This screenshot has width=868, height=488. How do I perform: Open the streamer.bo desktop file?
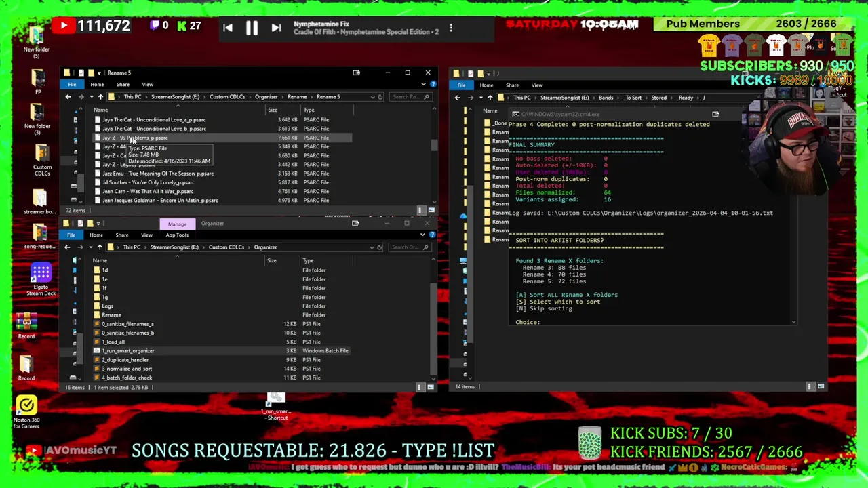(39, 201)
